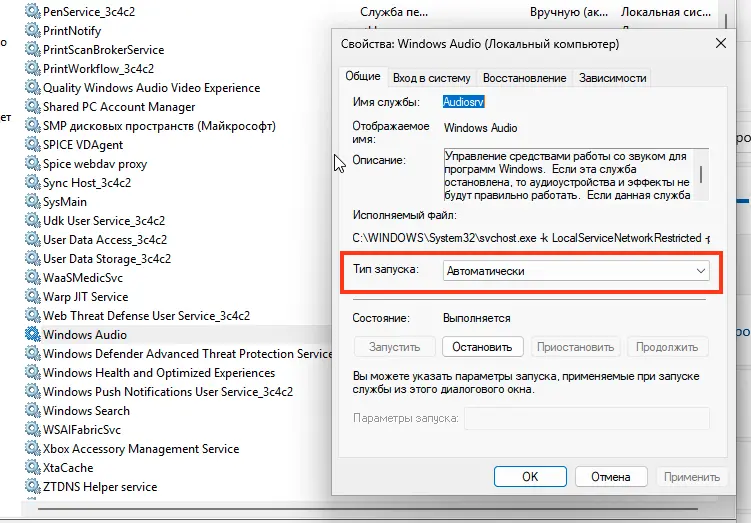Click gear icon of Xbox Accessory Management Service
The height and width of the screenshot is (523, 751).
[x=33, y=449]
